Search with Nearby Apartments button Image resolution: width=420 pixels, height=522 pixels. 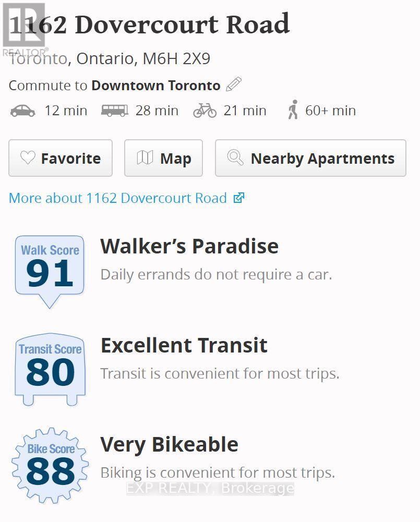tap(311, 158)
